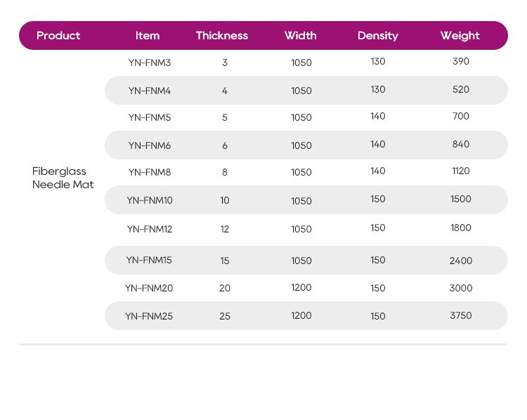Select the YN-FNM15 item entry
The height and width of the screenshot is (420, 527).
click(x=149, y=261)
